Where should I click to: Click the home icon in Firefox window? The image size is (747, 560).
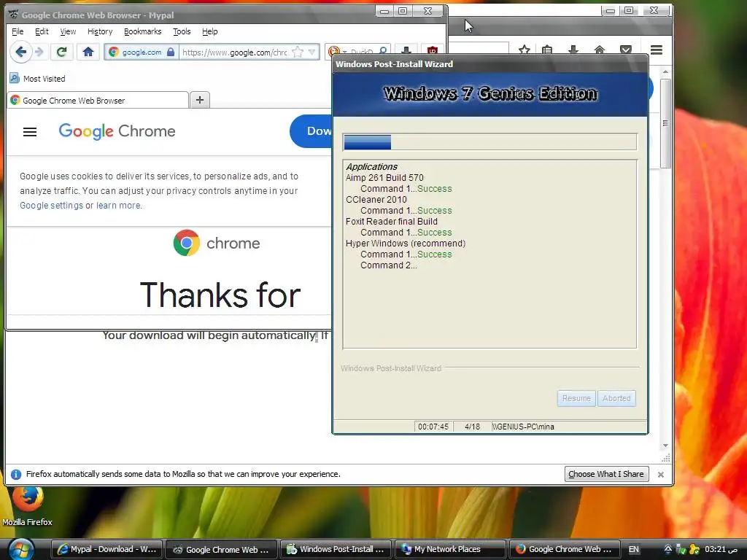pos(600,50)
